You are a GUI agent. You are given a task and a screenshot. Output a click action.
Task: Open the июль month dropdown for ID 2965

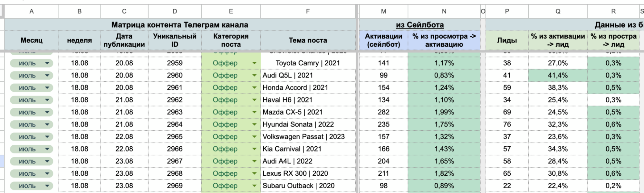(x=32, y=137)
